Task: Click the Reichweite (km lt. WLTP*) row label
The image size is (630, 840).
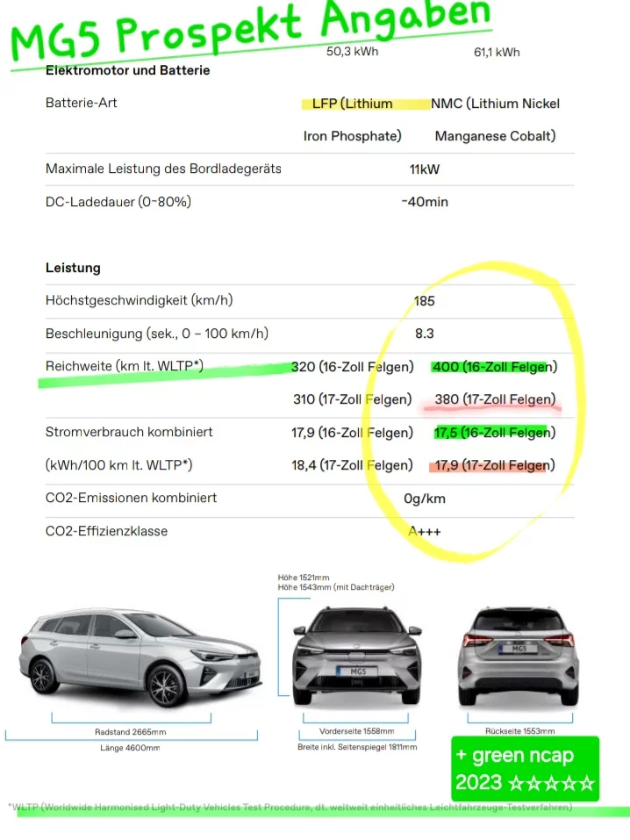Action: 124,366
